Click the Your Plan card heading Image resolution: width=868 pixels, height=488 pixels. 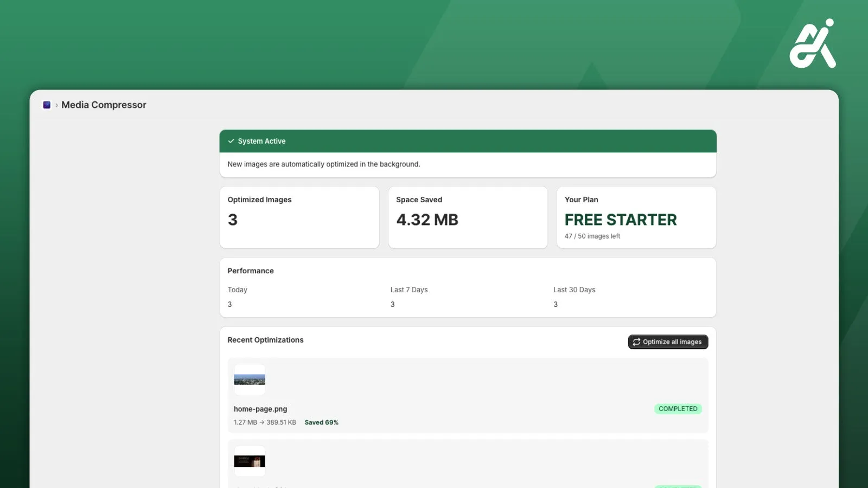(x=581, y=200)
